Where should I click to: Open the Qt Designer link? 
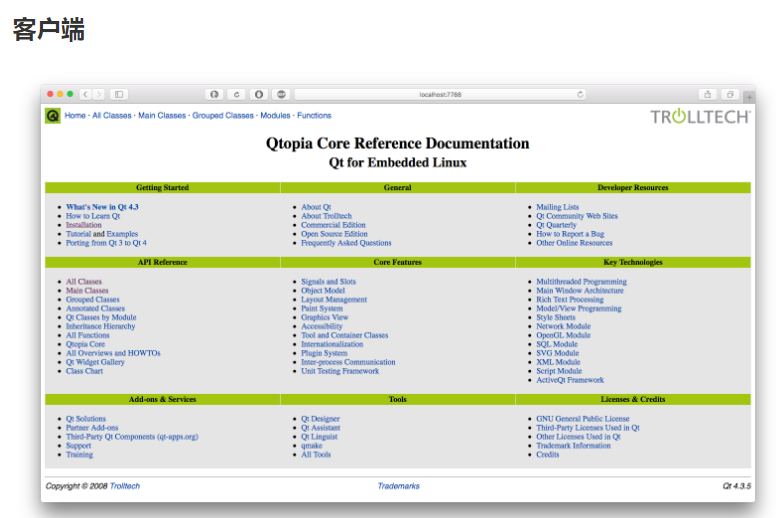click(320, 419)
